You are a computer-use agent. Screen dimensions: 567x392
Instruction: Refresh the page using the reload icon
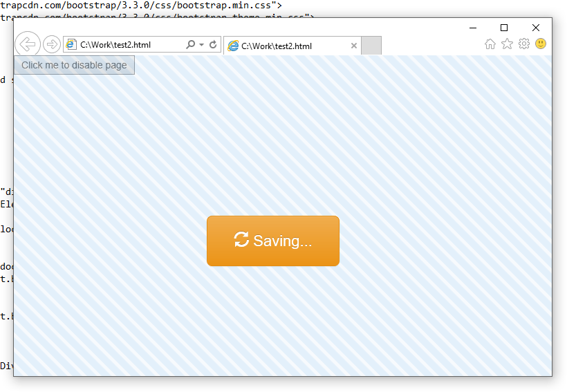click(x=213, y=45)
